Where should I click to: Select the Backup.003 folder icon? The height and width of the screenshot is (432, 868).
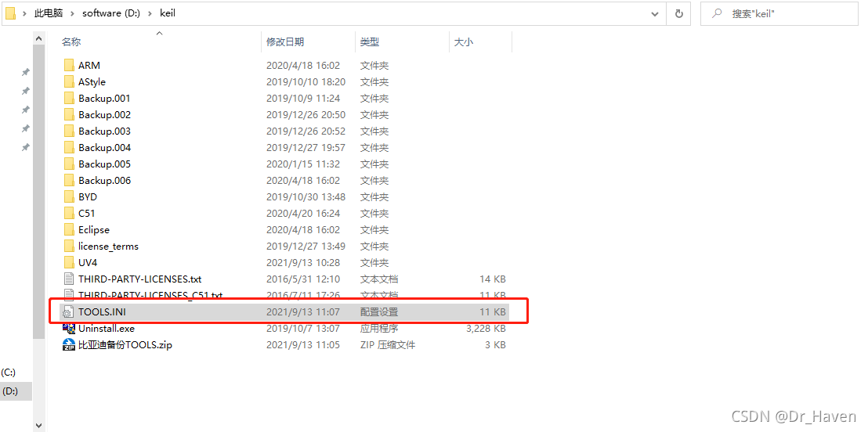69,131
